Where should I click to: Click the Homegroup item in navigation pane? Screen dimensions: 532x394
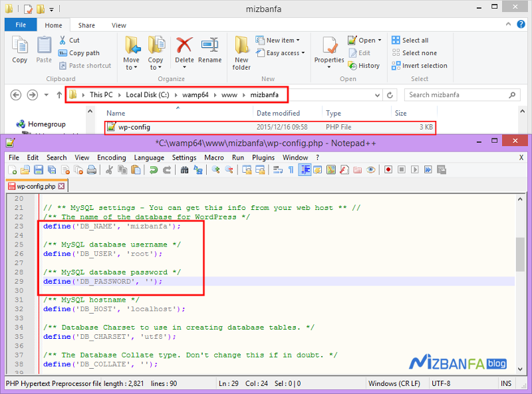(41, 124)
